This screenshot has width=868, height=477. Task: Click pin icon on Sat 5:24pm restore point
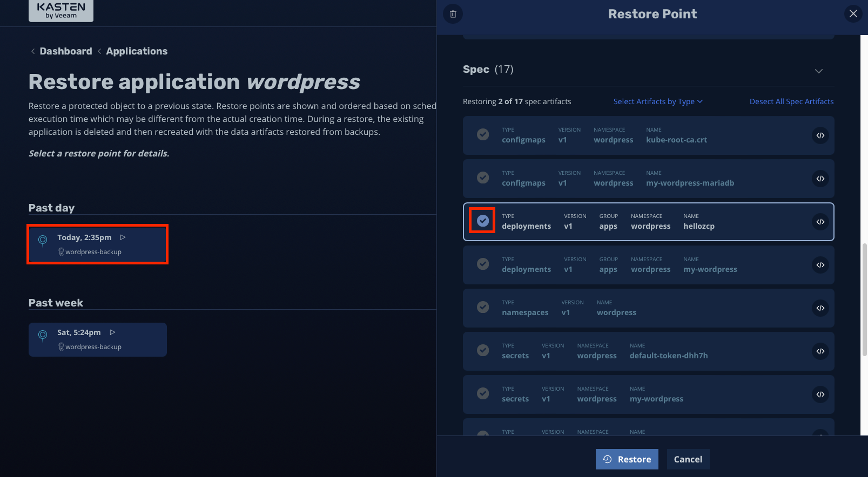point(43,336)
